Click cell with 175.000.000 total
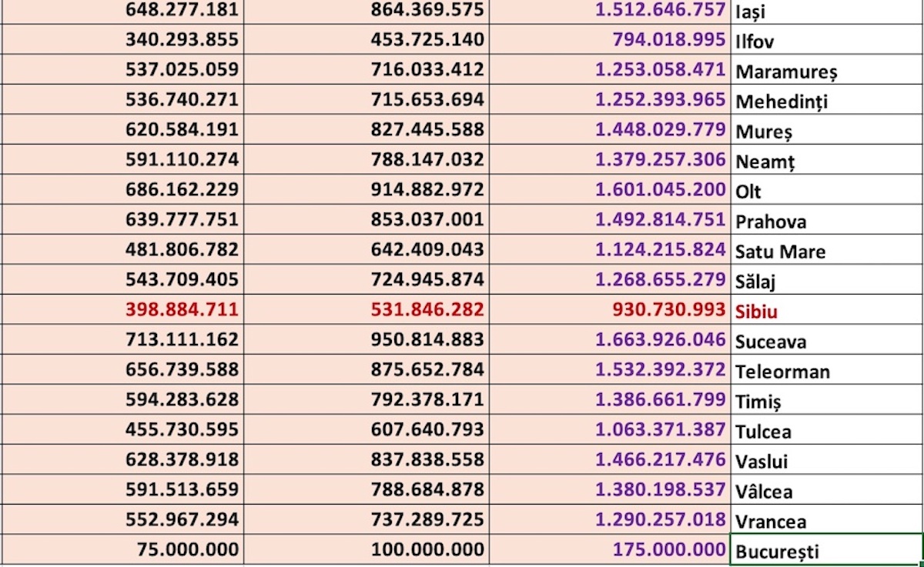 [609, 551]
